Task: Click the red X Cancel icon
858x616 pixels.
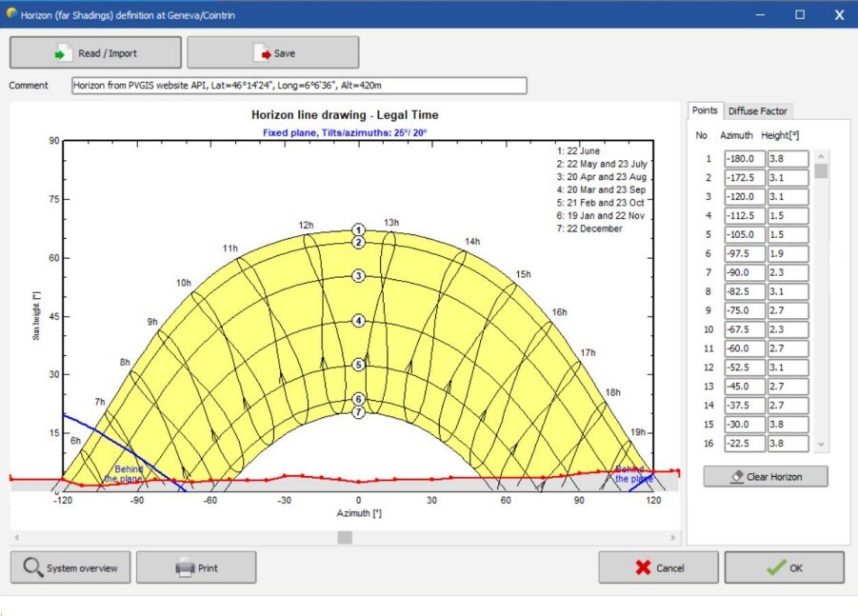Action: 643,567
